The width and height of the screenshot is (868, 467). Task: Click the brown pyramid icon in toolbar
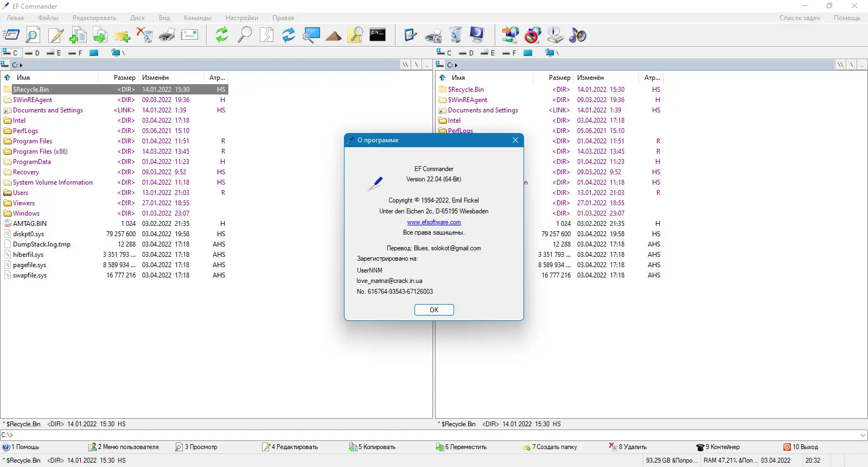[334, 35]
